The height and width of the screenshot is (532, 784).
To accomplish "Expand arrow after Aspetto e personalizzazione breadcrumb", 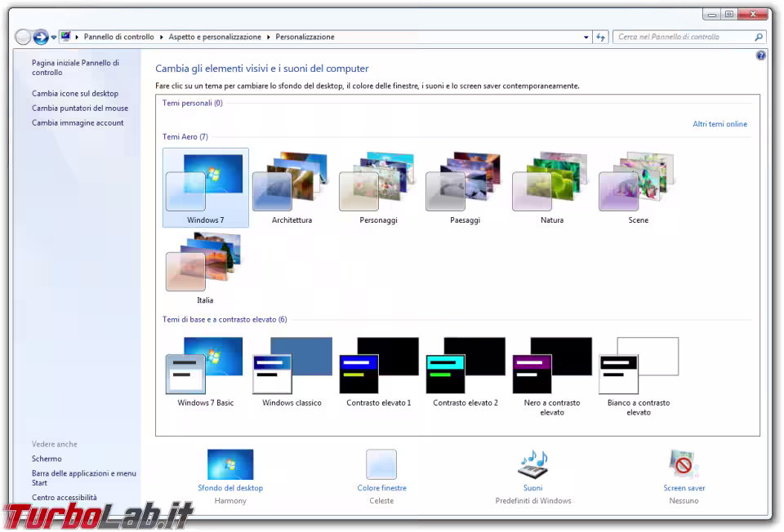I will [x=269, y=37].
